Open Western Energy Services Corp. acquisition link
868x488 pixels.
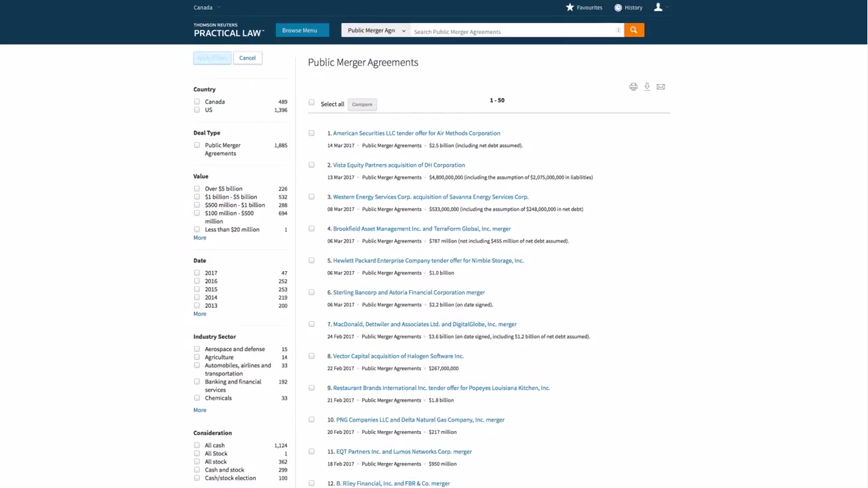[x=431, y=197]
